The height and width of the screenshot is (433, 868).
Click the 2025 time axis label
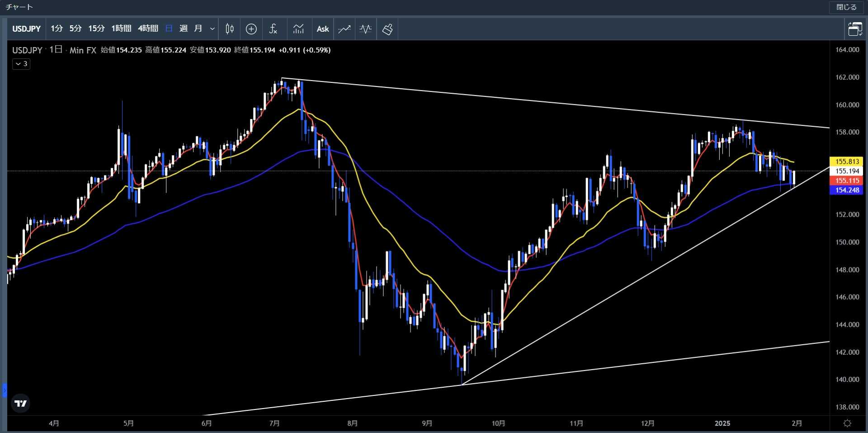722,423
